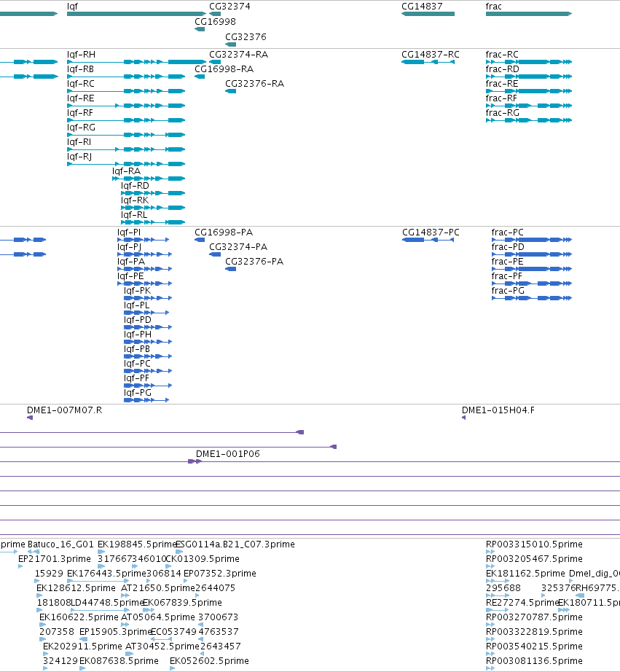Select transcript CG16998-RA

pos(200,77)
